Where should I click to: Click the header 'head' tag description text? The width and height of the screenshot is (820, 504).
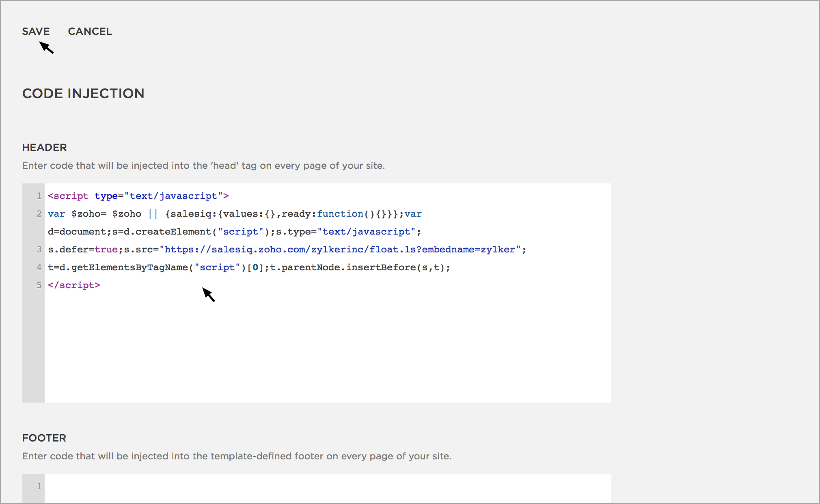203,166
